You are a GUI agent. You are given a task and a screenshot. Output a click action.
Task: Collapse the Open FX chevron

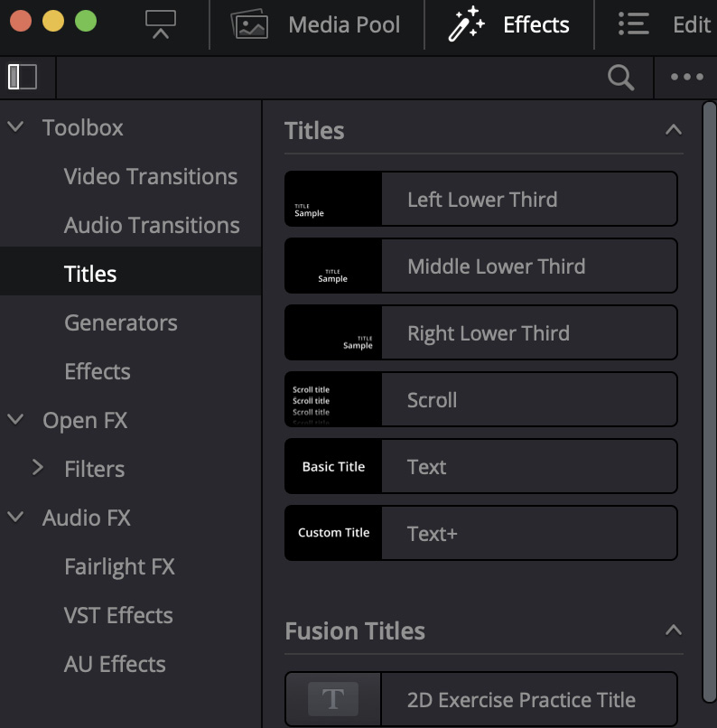tap(15, 419)
